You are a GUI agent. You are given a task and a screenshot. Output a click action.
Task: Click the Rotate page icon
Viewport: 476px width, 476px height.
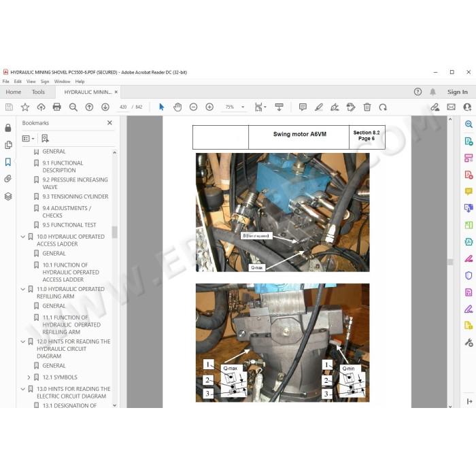pyautogui.click(x=383, y=107)
